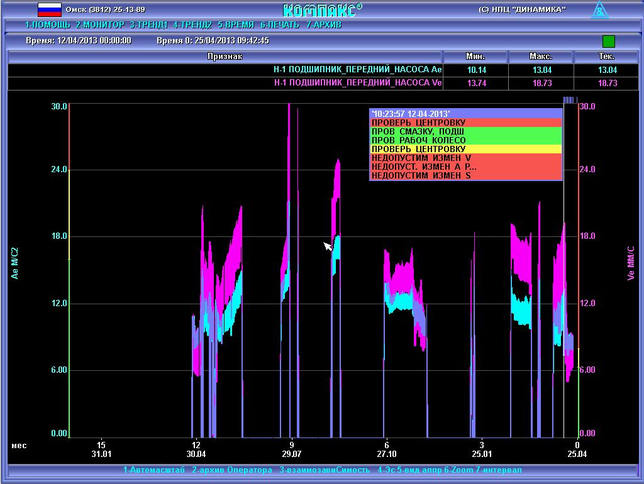The image size is (644, 484).
Task: Click the green status indicator square
Action: click(x=608, y=41)
